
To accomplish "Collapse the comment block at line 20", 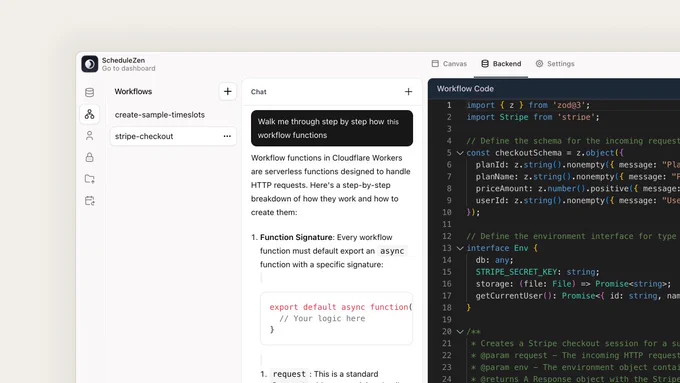I will 460,332.
